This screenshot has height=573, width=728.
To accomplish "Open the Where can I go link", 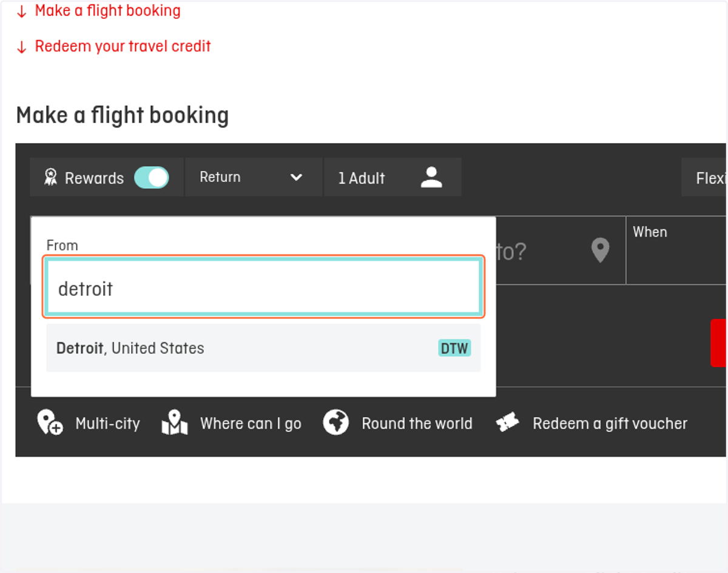I will [232, 423].
